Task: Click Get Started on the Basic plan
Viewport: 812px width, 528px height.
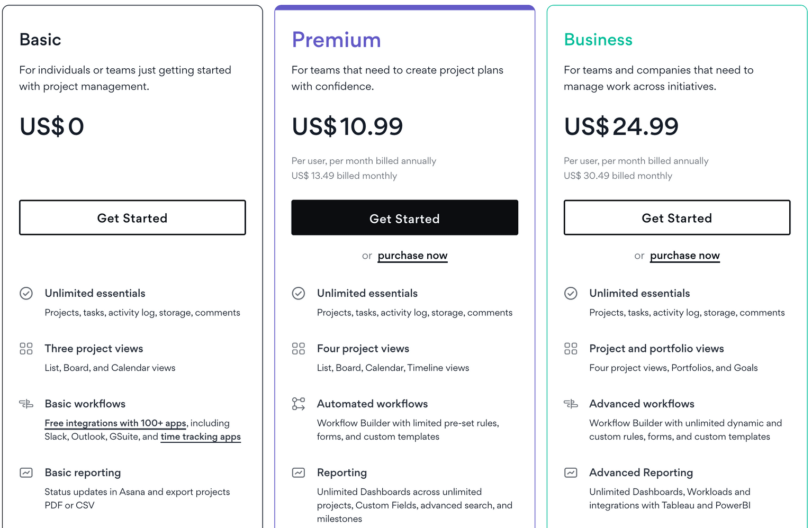Action: tap(132, 217)
